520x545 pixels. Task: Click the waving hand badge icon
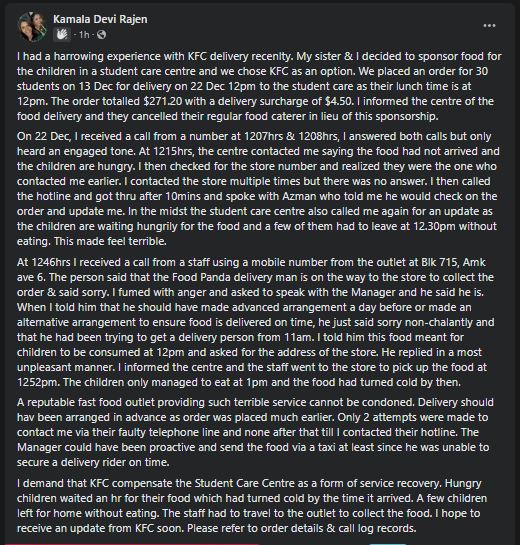(x=62, y=34)
